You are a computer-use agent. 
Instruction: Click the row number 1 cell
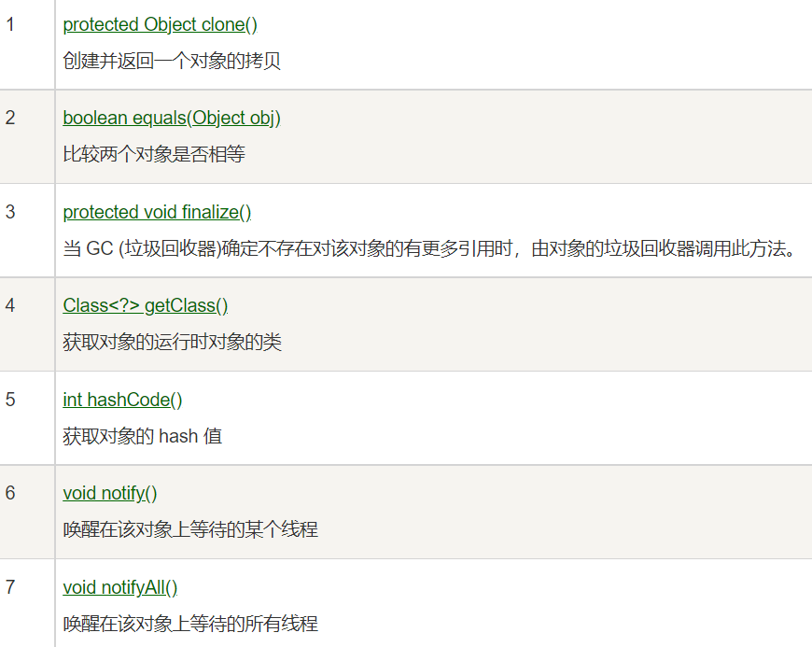point(10,25)
